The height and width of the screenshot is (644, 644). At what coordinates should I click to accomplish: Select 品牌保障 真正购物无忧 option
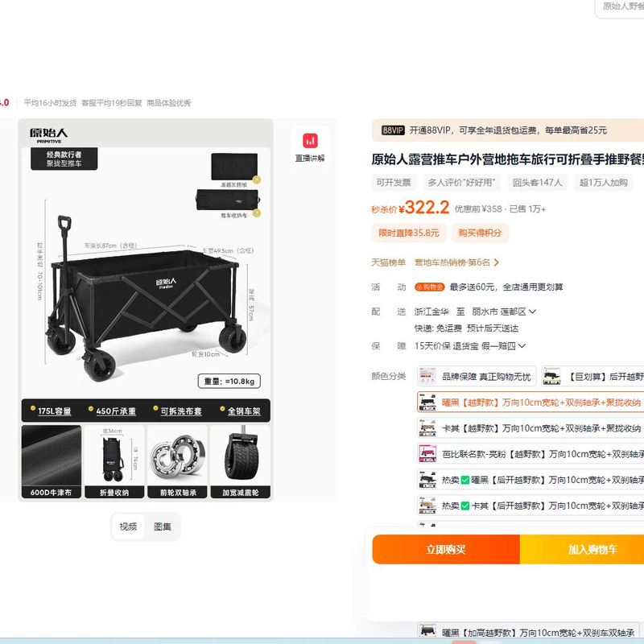point(477,376)
